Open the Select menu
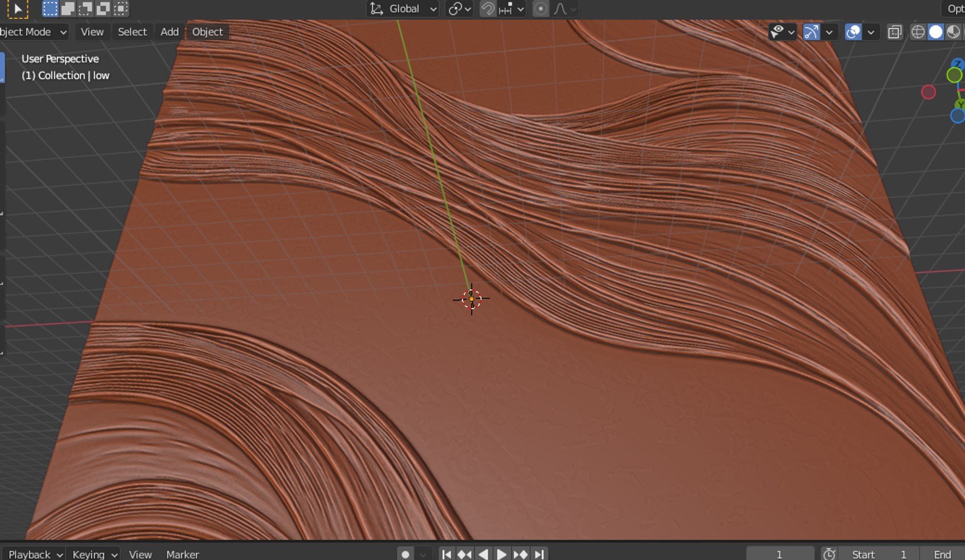The height and width of the screenshot is (560, 965). tap(132, 32)
